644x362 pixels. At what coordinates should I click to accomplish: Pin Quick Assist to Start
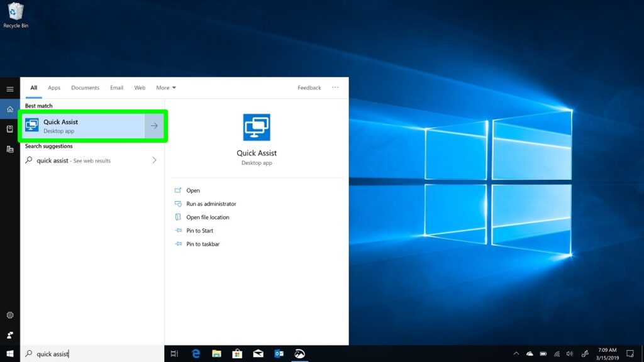click(199, 231)
